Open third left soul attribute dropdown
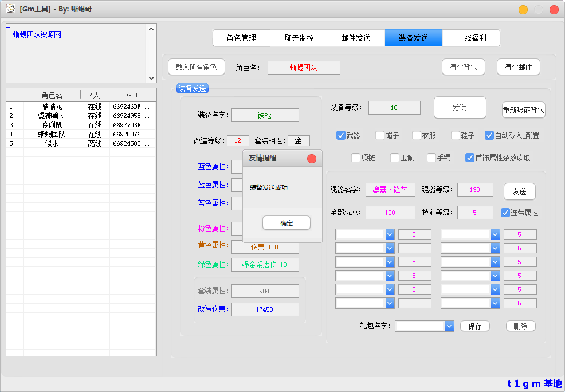The image size is (565, 392). [390, 262]
